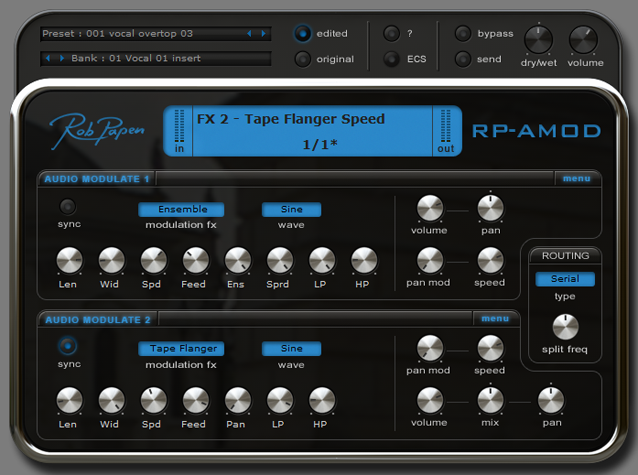The height and width of the screenshot is (475, 638).
Task: Click volume knob in Audio Modulate 2
Action: pos(430,401)
